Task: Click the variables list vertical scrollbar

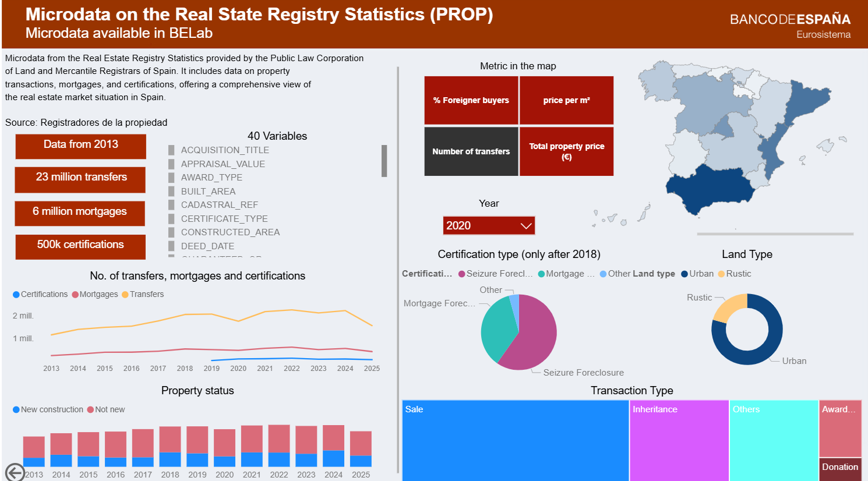Action: pyautogui.click(x=384, y=161)
